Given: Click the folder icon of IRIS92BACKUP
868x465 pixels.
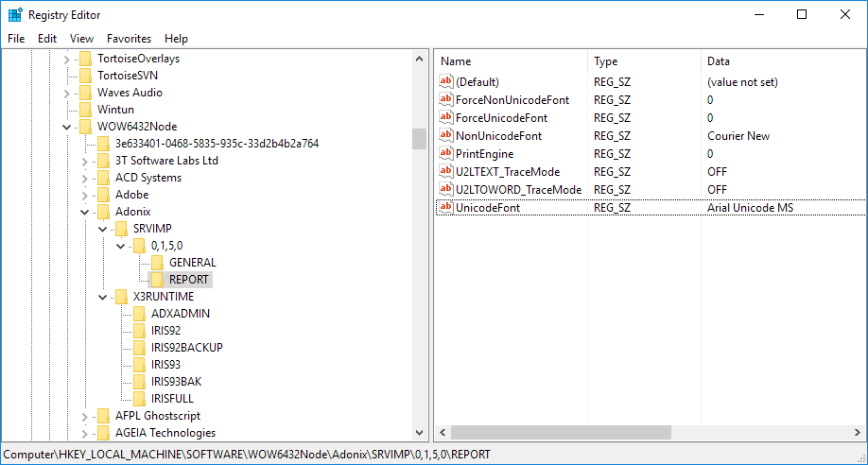Looking at the screenshot, I should pyautogui.click(x=140, y=348).
